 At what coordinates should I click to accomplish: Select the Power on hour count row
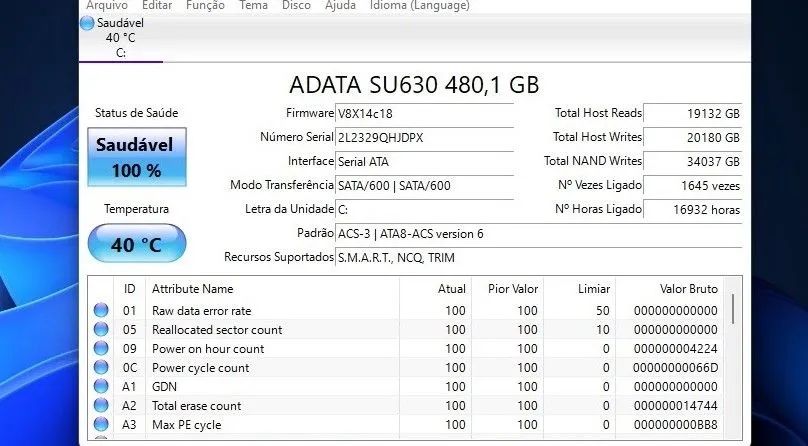[406, 349]
